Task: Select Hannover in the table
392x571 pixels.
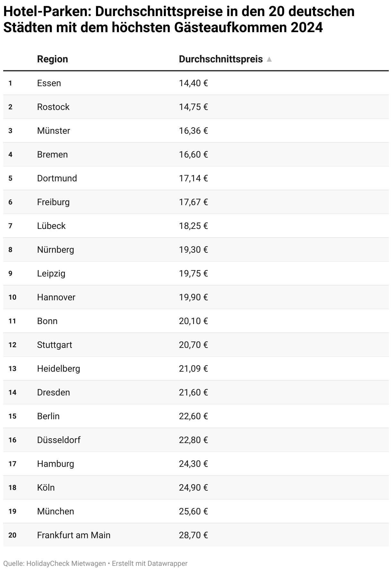Action: (x=56, y=297)
